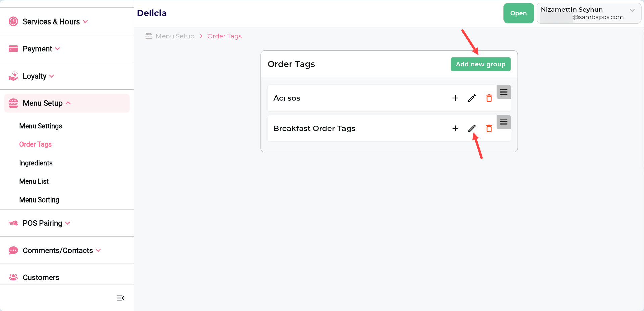Image resolution: width=644 pixels, height=311 pixels.
Task: Delete the Breakfast Order Tags group
Action: pyautogui.click(x=489, y=128)
